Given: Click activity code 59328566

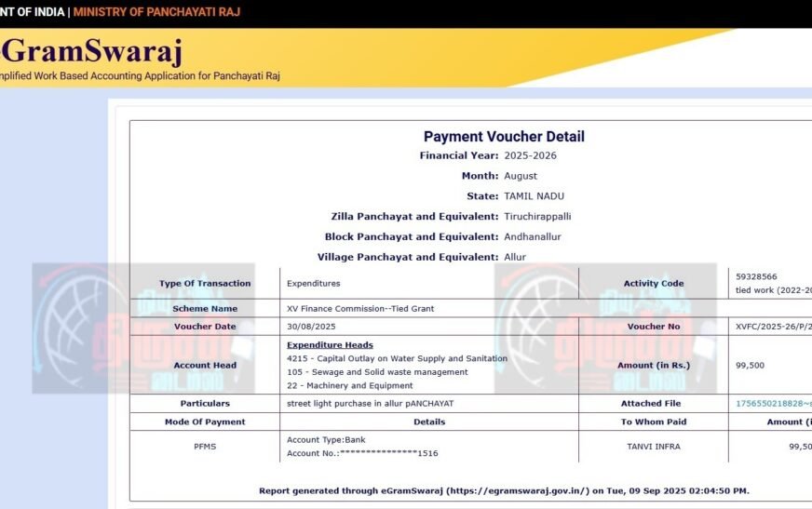Looking at the screenshot, I should [756, 276].
